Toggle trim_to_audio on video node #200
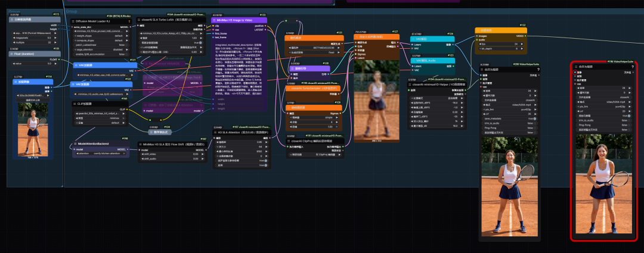The image size is (644, 253). point(509,123)
